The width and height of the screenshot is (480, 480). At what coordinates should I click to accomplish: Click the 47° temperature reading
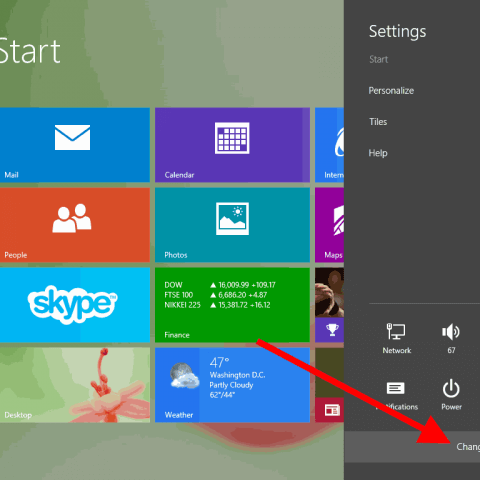point(219,362)
